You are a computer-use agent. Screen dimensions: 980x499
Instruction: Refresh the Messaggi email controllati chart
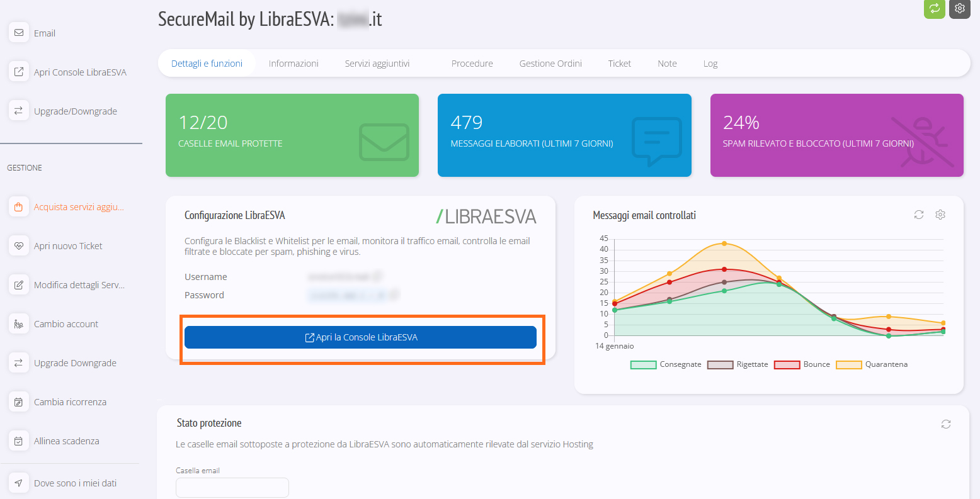(919, 215)
